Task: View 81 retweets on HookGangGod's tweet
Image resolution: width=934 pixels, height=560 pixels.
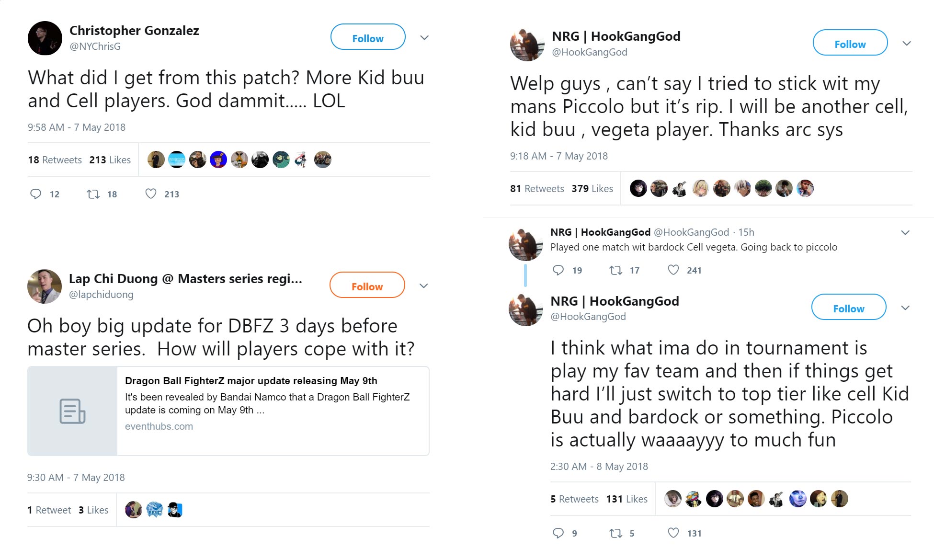Action: 537,188
